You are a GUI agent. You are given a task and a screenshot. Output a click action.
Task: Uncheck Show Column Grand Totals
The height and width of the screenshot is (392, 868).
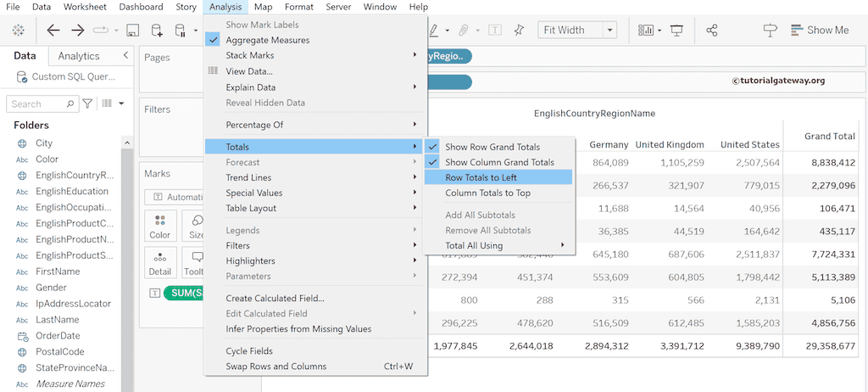coord(499,162)
